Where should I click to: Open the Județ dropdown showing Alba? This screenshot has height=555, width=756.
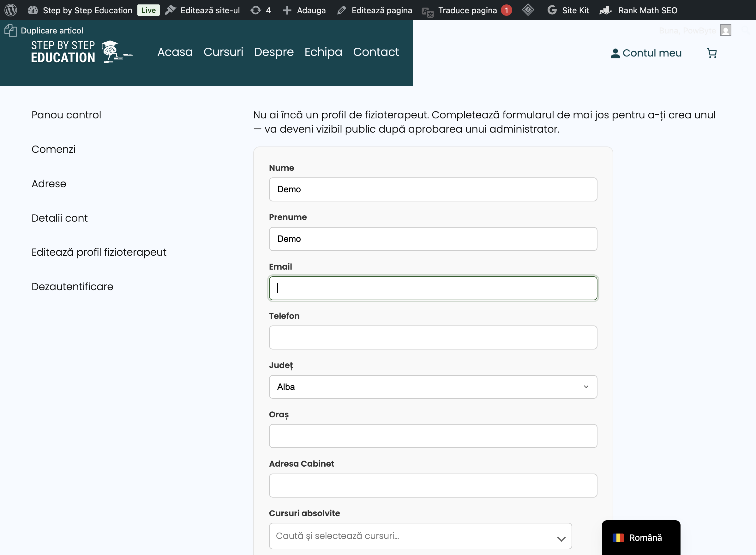pos(433,387)
